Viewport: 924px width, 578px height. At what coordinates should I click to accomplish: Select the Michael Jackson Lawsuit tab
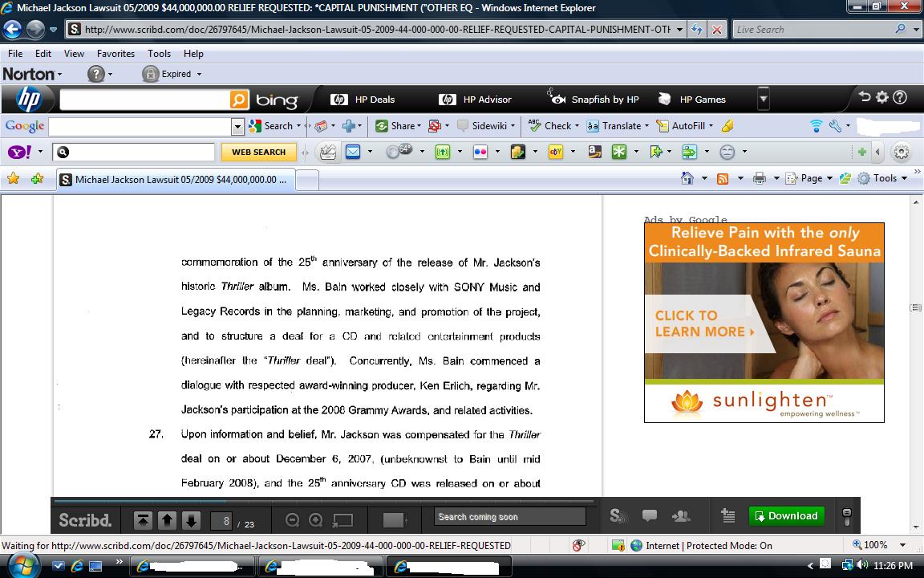click(175, 179)
